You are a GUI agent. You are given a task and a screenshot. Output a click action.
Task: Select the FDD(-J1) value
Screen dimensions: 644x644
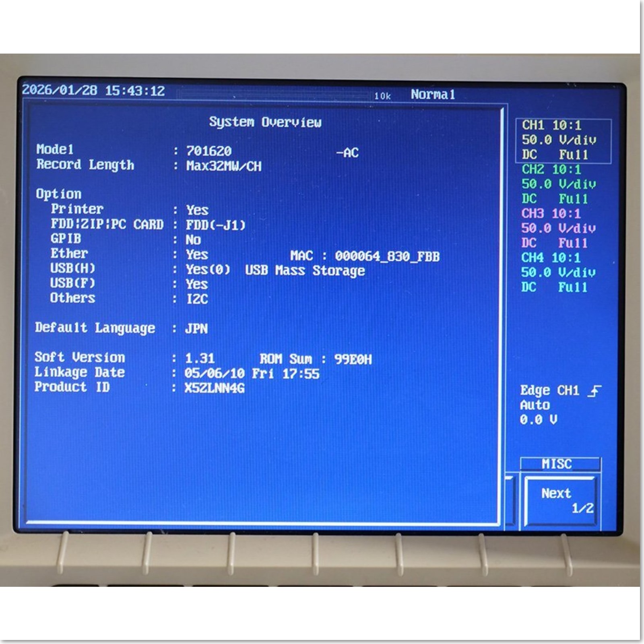(x=215, y=225)
